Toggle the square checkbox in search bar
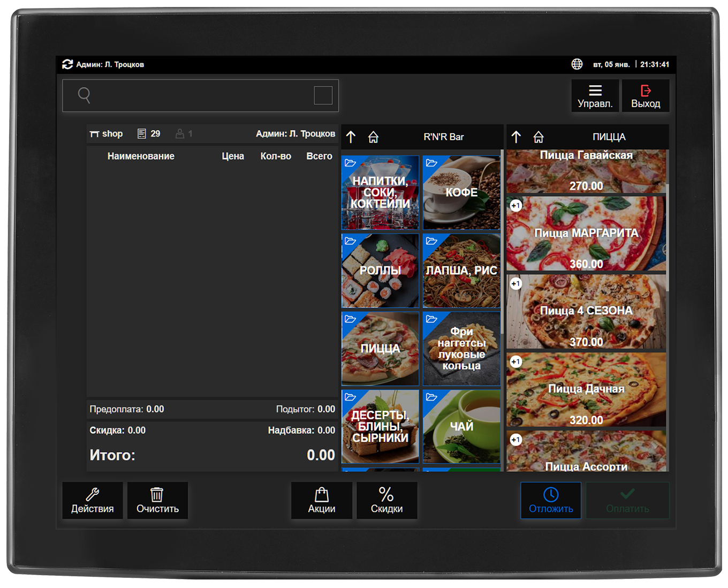The image size is (728, 588). tap(323, 95)
